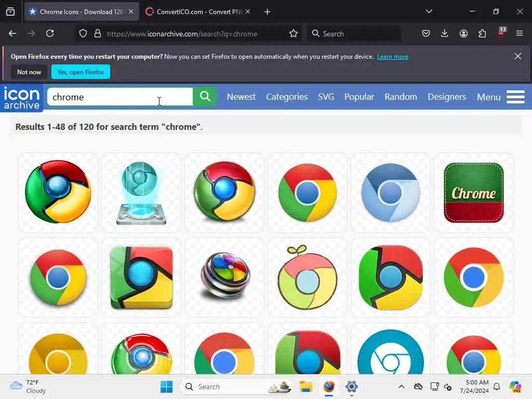532x399 pixels.
Task: Open the Settings gear in taskbar
Action: point(352,387)
